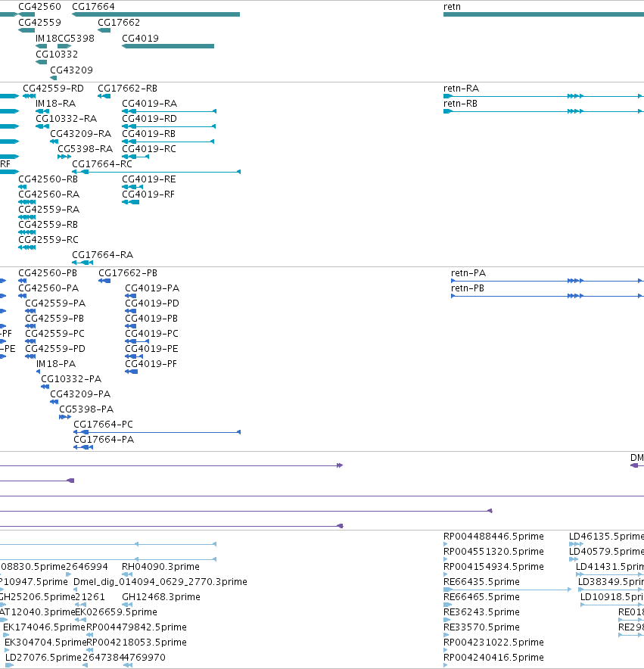
Task: Click the CG17662-RB transcript label
Action: [128, 89]
